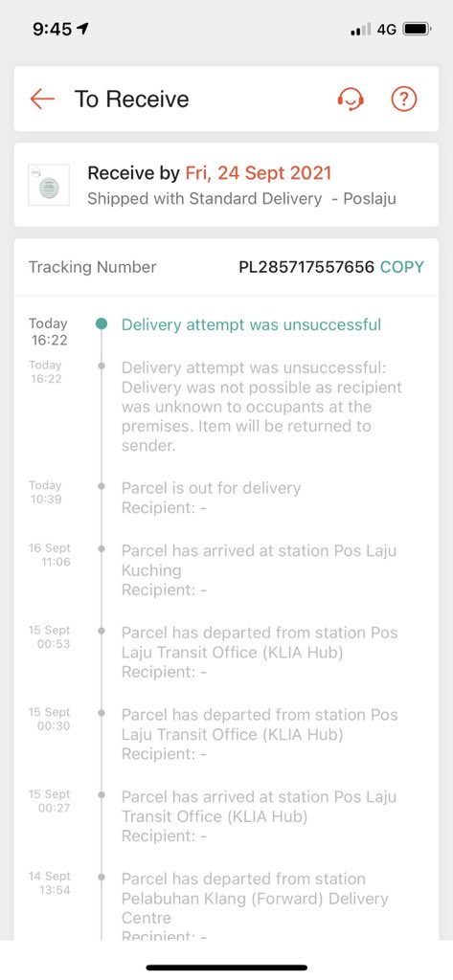Viewport: 453px width, 980px height.
Task: Tap the back arrow icon
Action: tap(42, 99)
